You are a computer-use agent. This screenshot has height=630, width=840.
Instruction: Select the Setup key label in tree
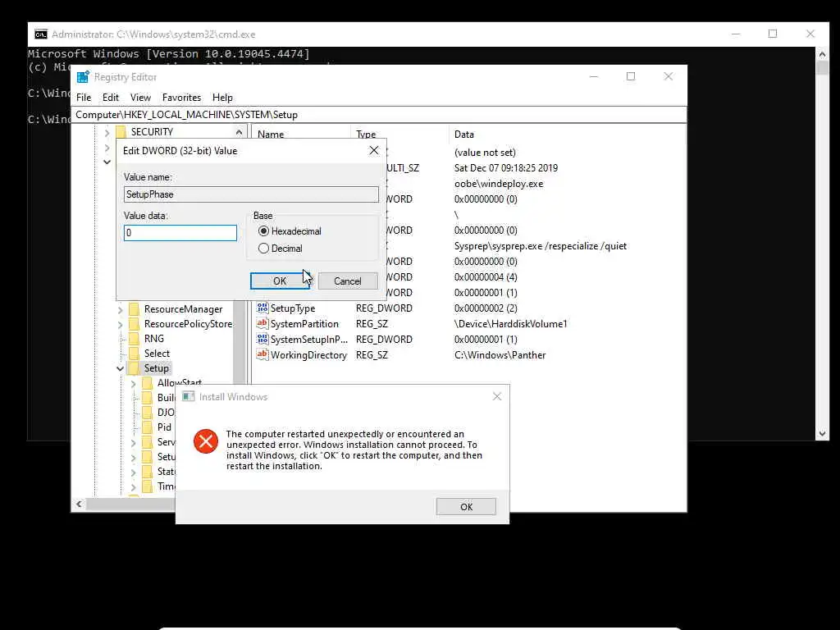[157, 368]
